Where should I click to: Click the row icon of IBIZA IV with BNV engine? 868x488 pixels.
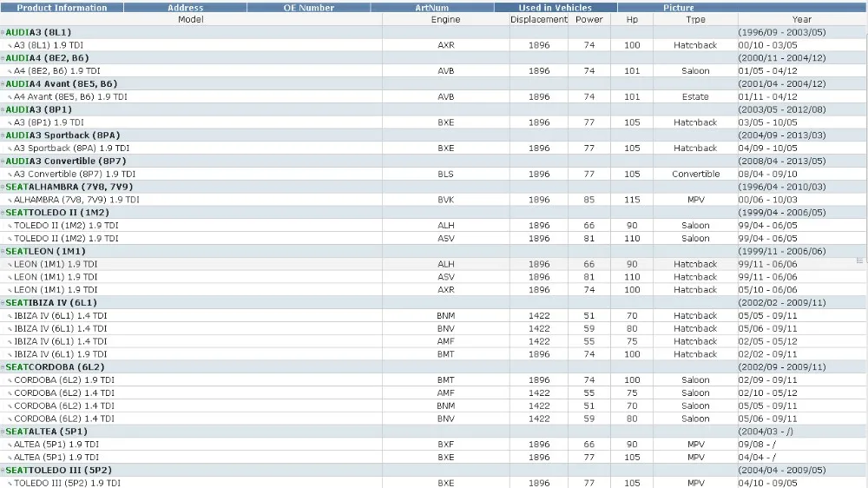[x=10, y=329]
